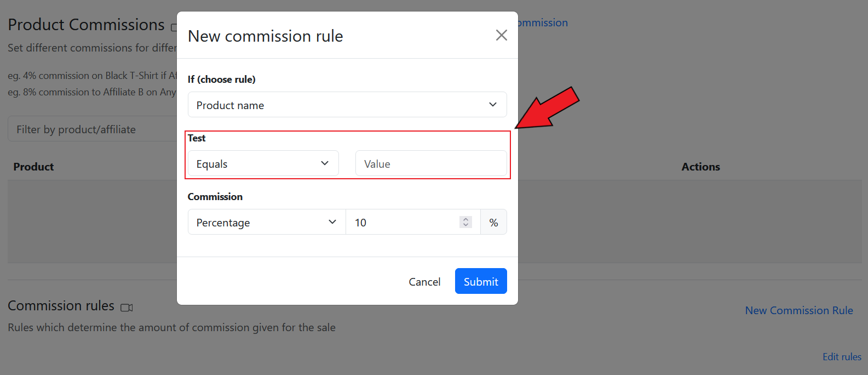
Task: Click the video icon beside Product Commissions heading
Action: coord(174,27)
